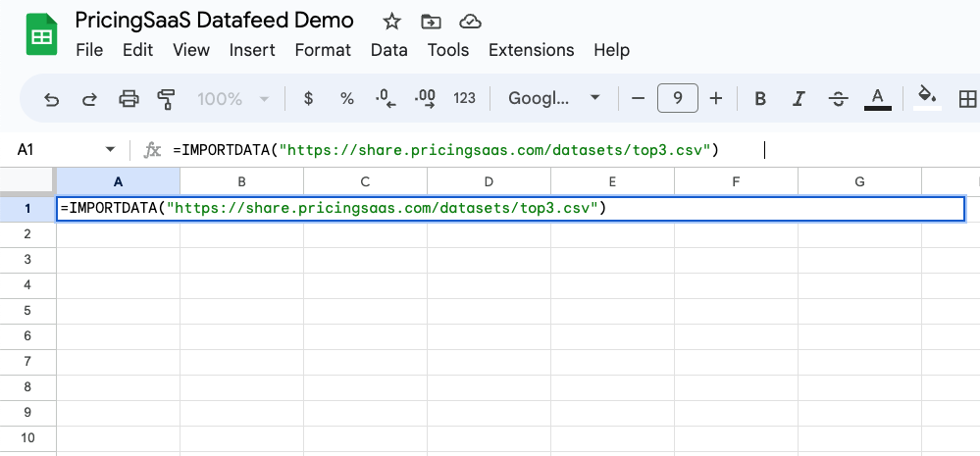Open the Help menu
980x456 pixels.
coord(612,50)
